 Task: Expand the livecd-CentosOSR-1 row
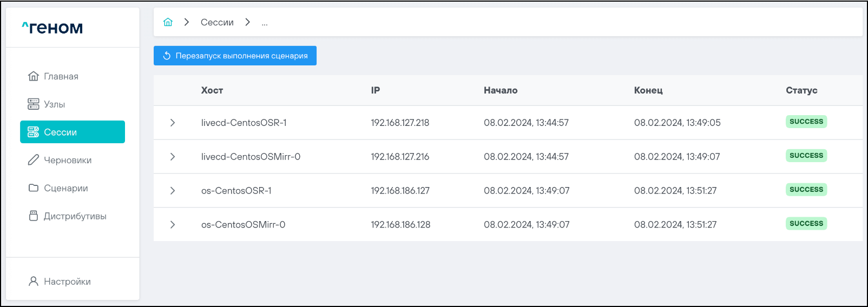tap(173, 123)
